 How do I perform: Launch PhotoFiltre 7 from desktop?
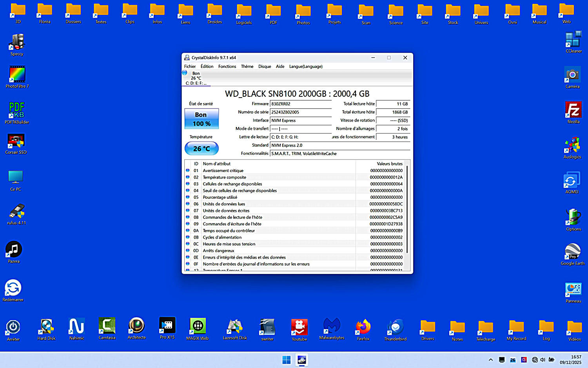click(x=17, y=74)
